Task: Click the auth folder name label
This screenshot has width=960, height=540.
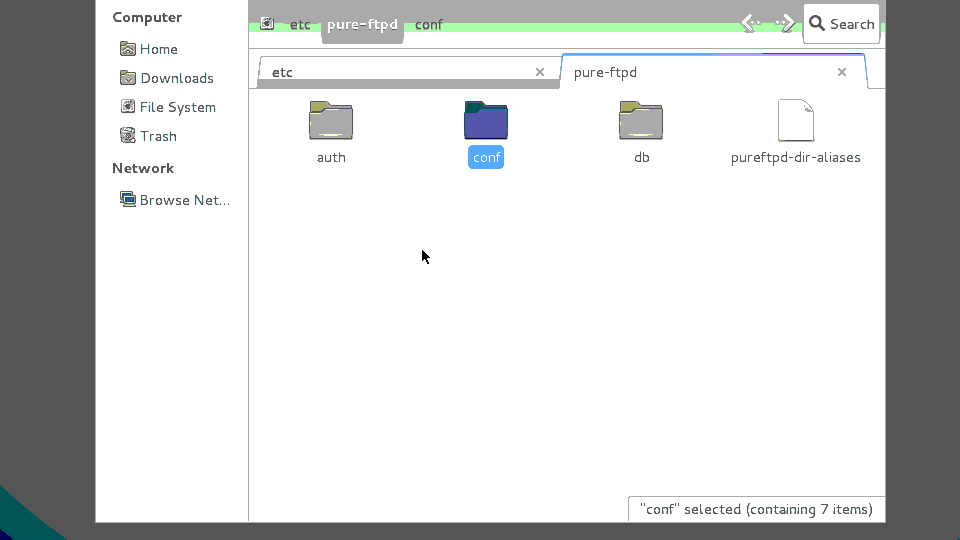Action: click(331, 157)
